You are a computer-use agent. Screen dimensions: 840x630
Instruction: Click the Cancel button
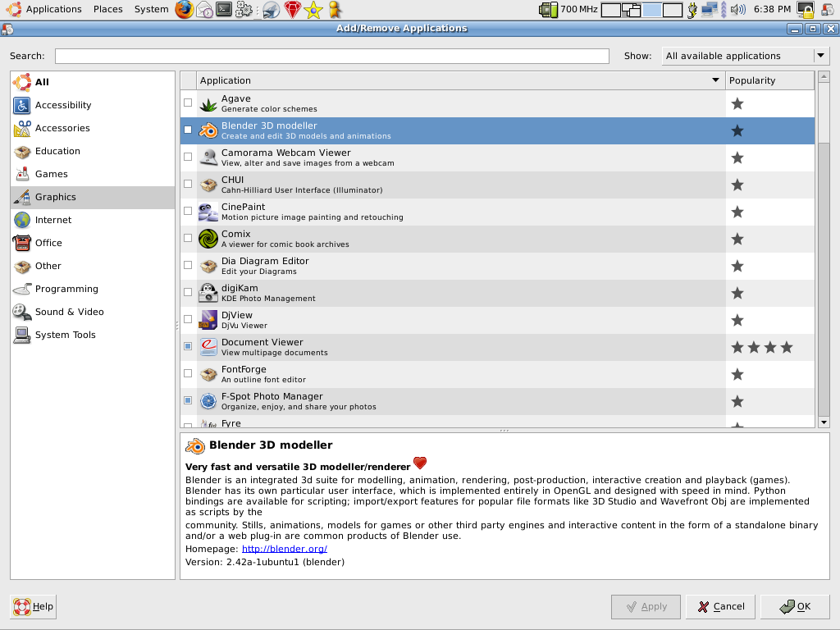[x=720, y=606]
